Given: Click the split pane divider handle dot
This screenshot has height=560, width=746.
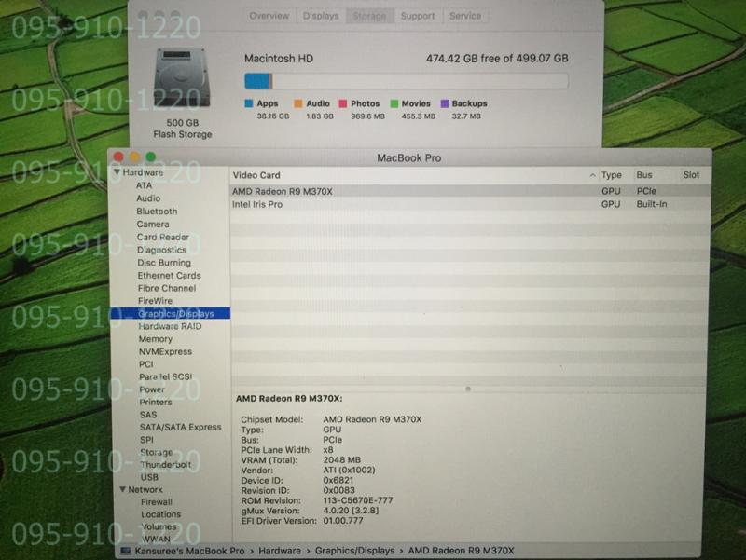Looking at the screenshot, I should (468, 389).
